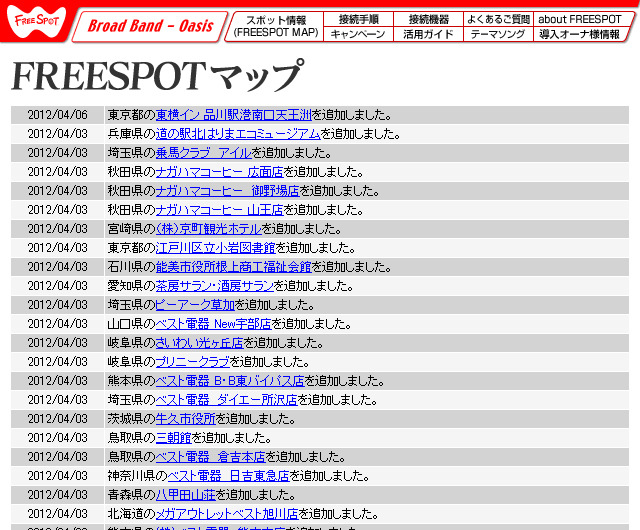Open the ベスト電器 ダイエー所沢店 link

pyautogui.click(x=227, y=400)
